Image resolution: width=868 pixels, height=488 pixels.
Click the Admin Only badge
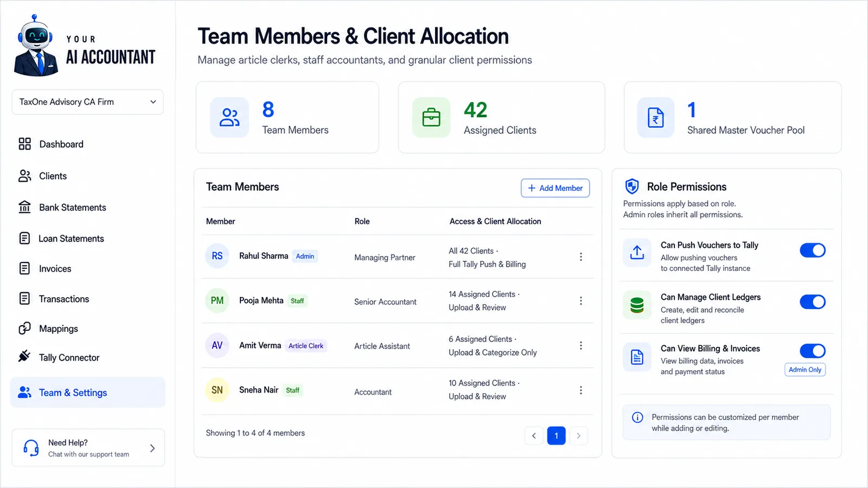[x=805, y=370]
